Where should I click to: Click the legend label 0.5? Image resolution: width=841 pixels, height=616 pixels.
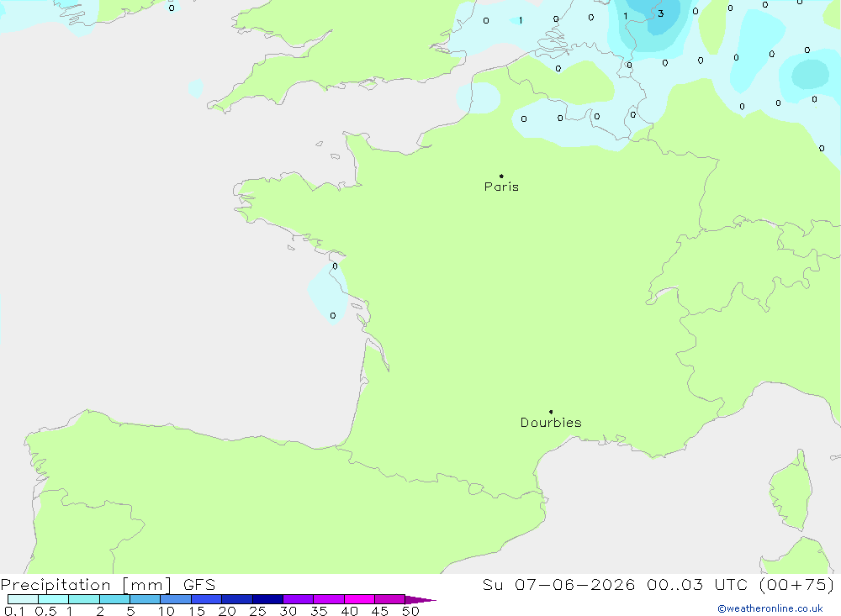coord(45,611)
